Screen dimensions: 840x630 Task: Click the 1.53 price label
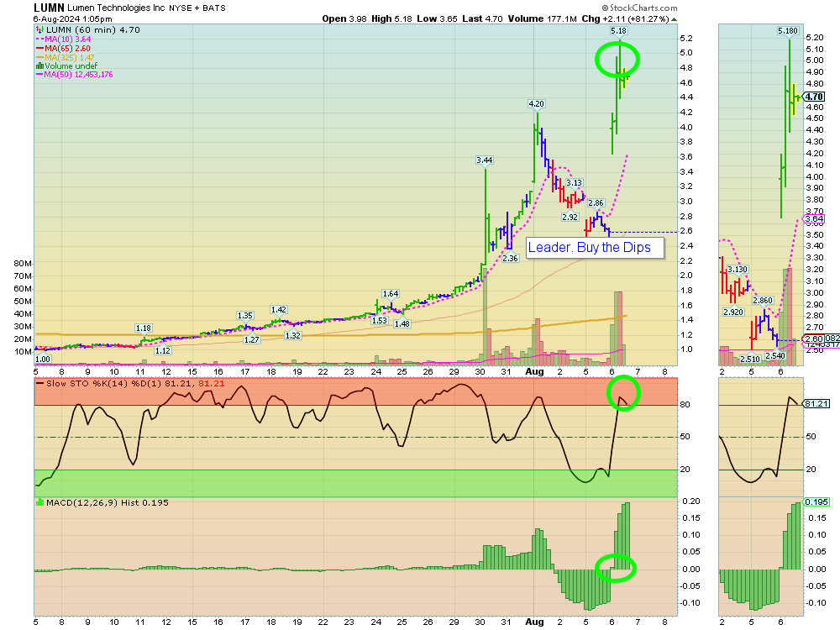click(x=380, y=320)
